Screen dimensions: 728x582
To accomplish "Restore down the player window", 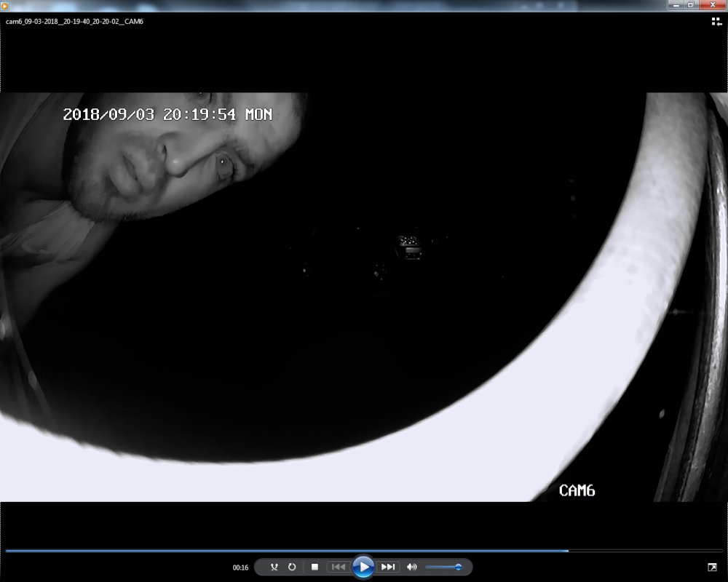I will (691, 4).
